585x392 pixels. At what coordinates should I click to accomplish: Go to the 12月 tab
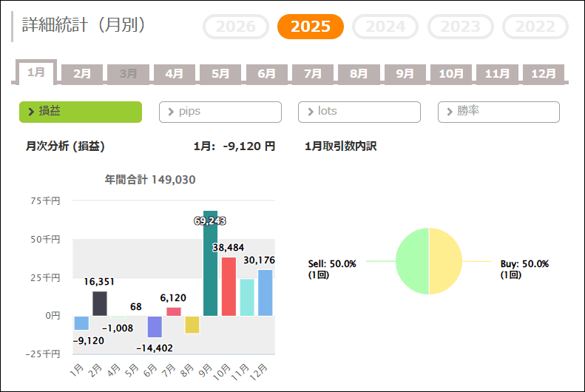[x=544, y=74]
